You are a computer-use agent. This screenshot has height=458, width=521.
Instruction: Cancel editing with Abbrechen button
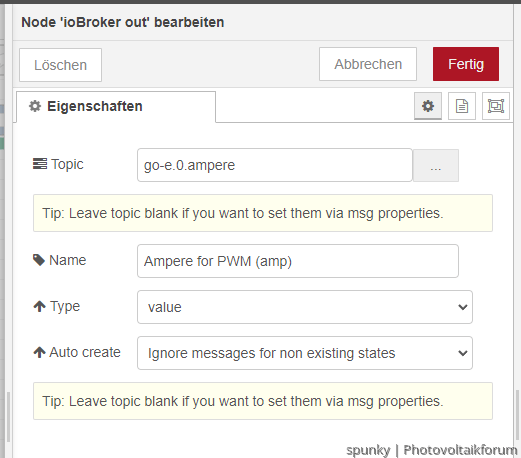[x=368, y=64]
